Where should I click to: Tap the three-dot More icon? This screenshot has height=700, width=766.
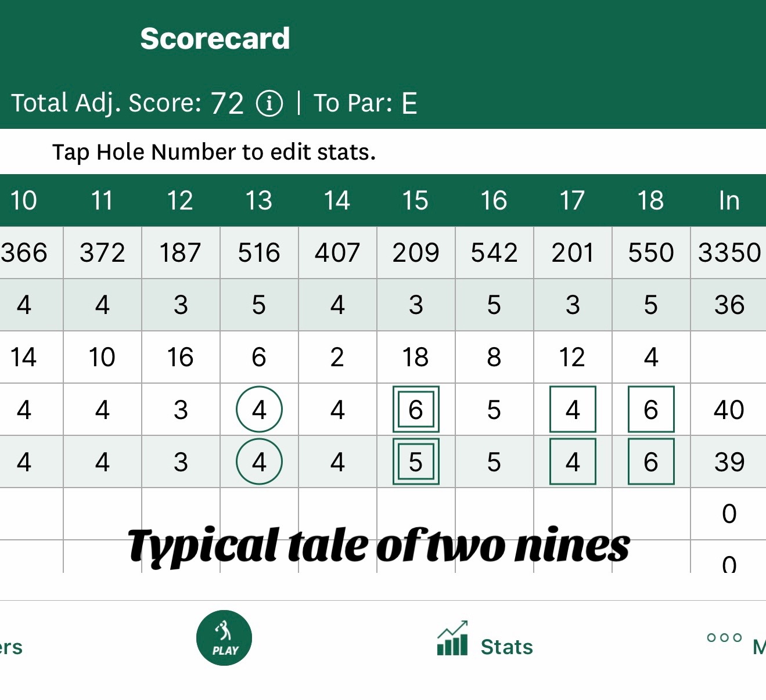(x=724, y=637)
